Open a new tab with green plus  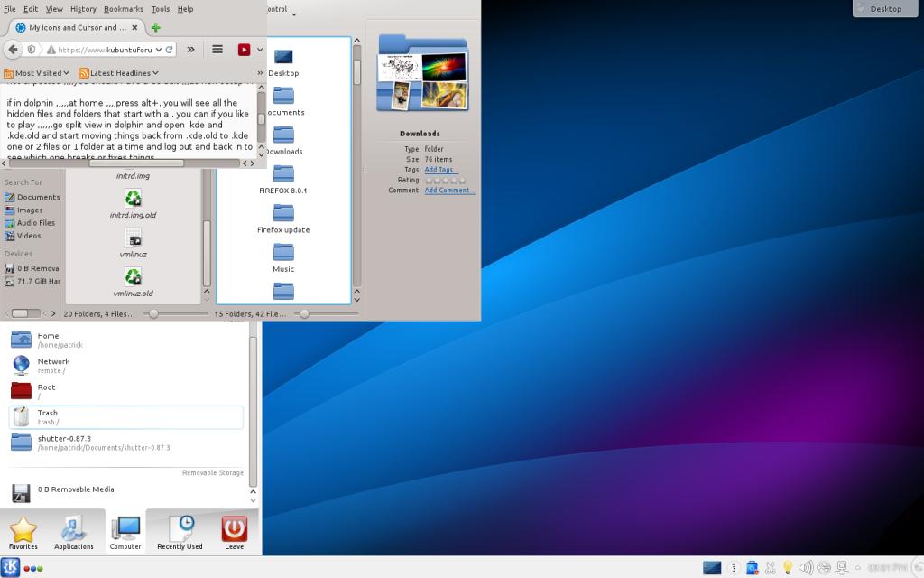(155, 28)
